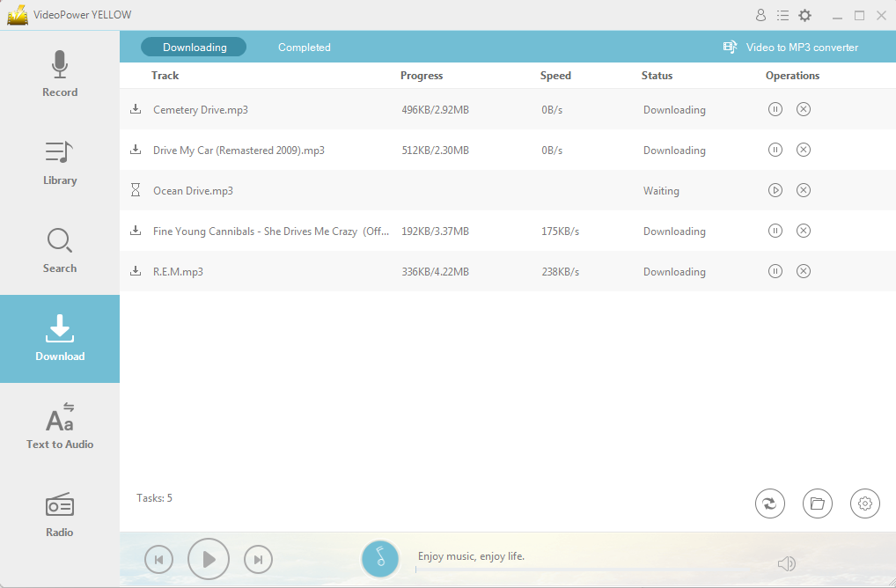Switch to the Completed tab
896x588 pixels.
304,47
